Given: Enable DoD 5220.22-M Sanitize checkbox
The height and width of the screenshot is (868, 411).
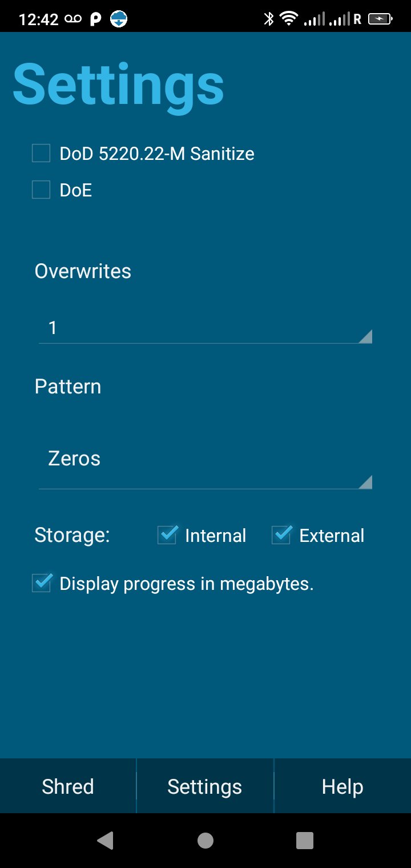Looking at the screenshot, I should pos(41,154).
